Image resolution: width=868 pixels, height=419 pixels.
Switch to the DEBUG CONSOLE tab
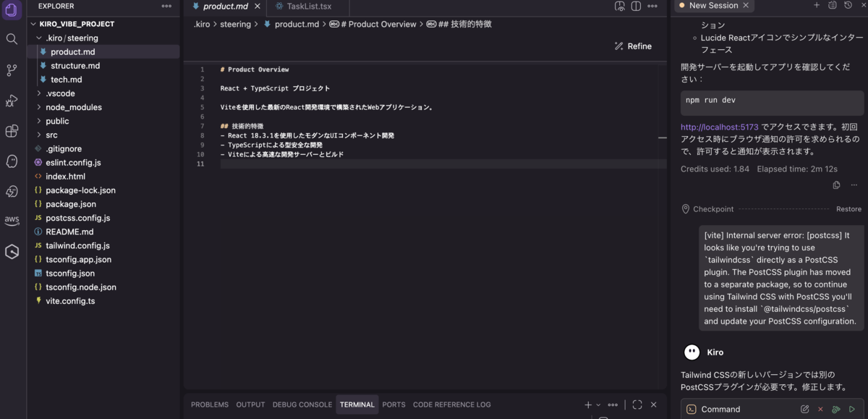[x=302, y=405]
